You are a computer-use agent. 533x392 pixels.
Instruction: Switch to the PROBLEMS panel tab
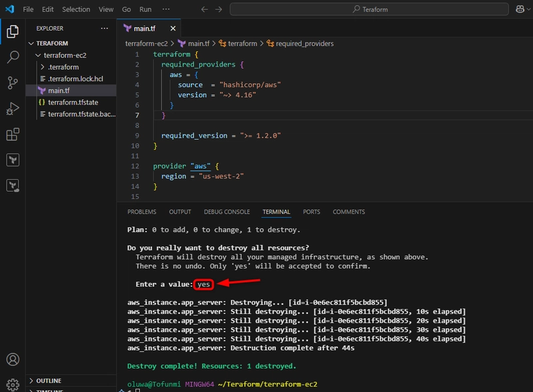point(142,212)
